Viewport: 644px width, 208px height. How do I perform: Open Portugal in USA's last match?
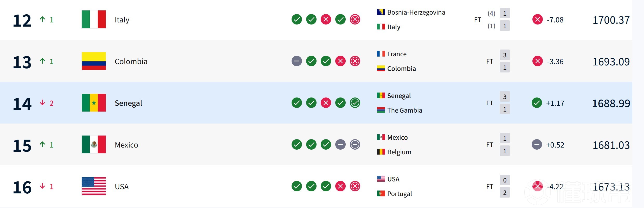click(x=400, y=194)
